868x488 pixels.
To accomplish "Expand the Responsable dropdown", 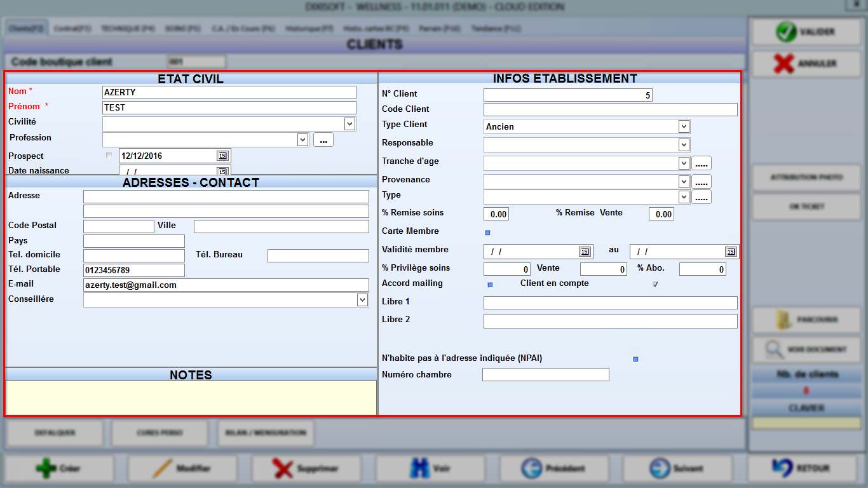I will pyautogui.click(x=683, y=144).
